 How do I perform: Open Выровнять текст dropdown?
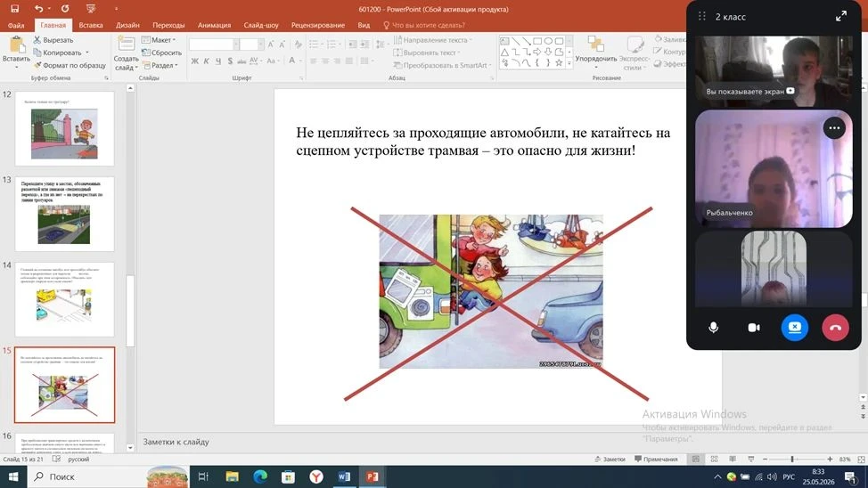[427, 53]
